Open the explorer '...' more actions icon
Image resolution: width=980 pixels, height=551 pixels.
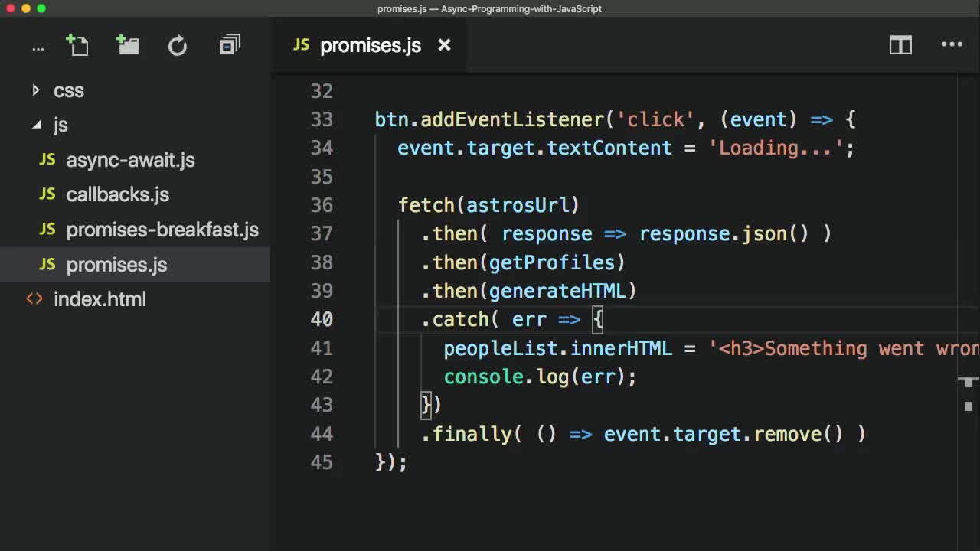(38, 46)
